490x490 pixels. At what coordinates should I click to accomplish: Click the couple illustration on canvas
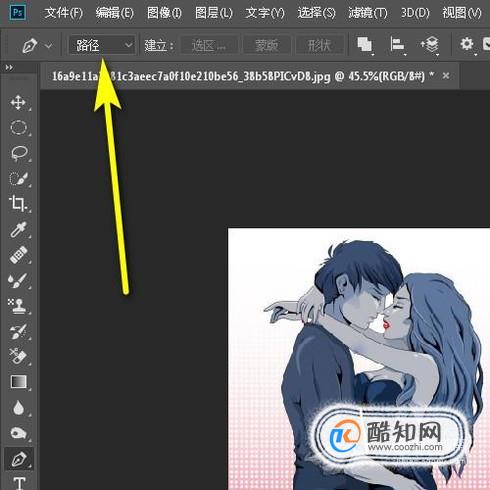click(x=359, y=359)
